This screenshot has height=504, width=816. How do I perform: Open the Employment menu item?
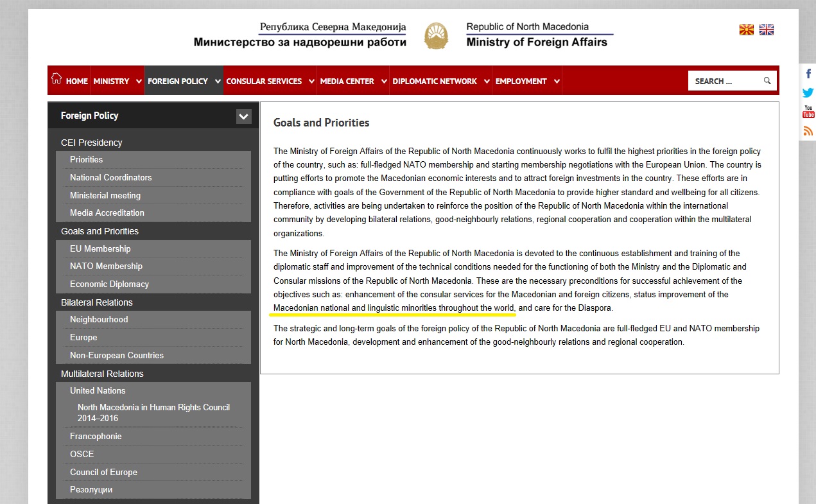521,82
